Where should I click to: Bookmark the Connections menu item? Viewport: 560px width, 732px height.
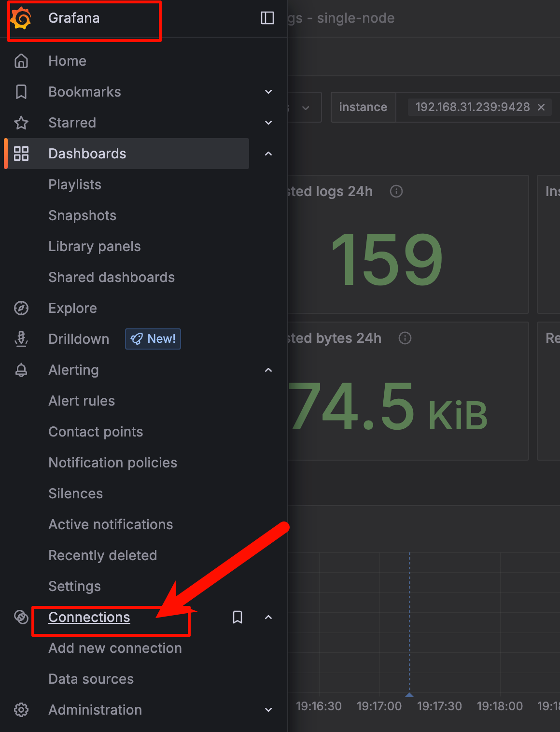pyautogui.click(x=238, y=617)
